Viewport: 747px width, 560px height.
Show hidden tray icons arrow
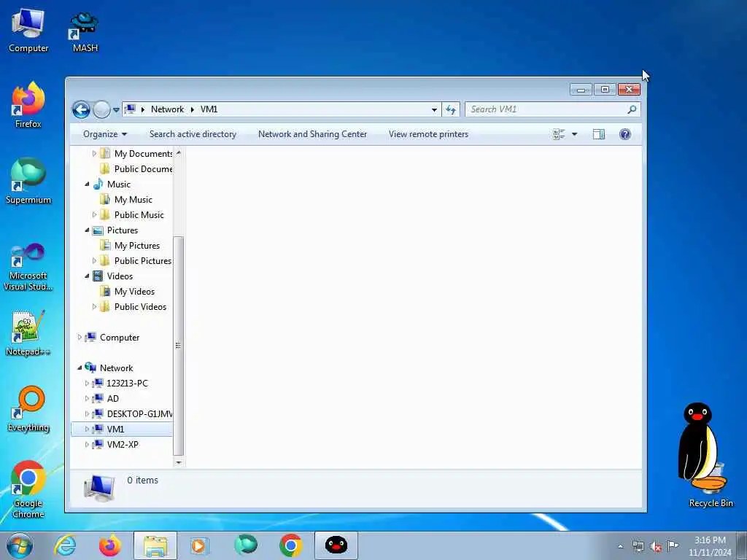(x=620, y=547)
